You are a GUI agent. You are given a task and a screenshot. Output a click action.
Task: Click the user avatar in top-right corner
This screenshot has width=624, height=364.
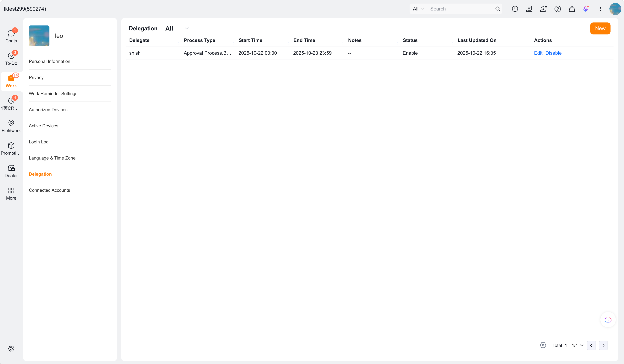click(615, 9)
